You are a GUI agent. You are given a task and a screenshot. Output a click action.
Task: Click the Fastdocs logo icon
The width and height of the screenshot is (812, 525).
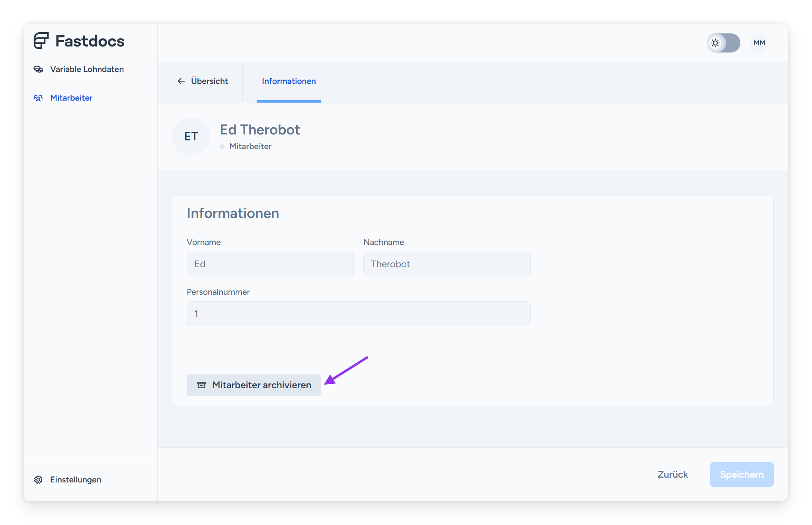coord(41,41)
